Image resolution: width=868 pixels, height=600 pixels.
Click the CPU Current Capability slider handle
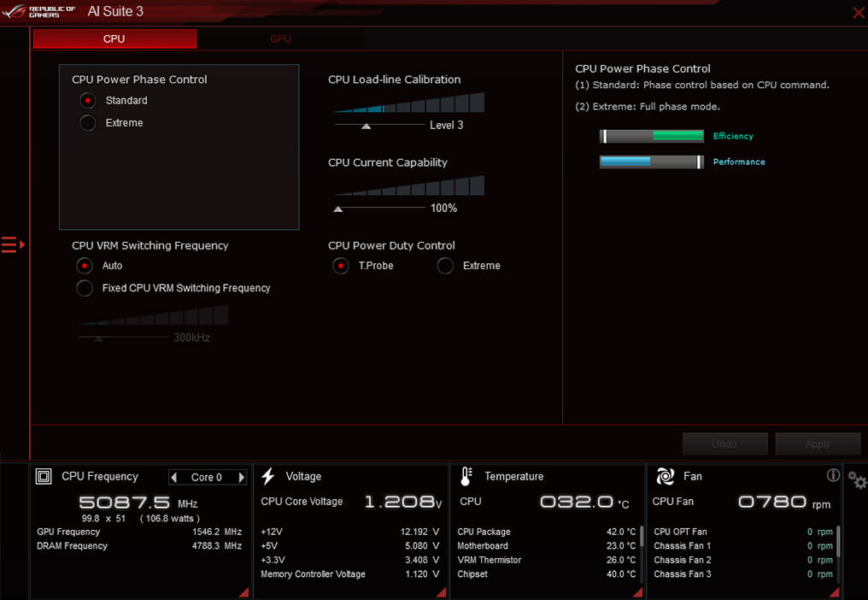pyautogui.click(x=338, y=209)
